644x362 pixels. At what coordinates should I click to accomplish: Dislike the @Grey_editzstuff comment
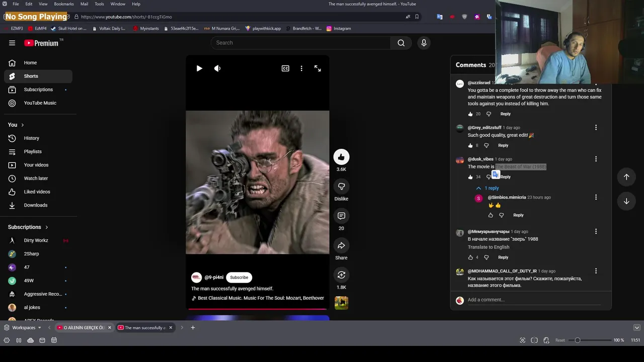(486, 145)
